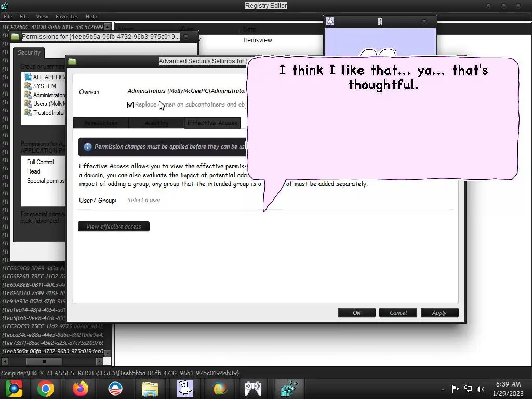Select key {1ea5fb56-9ee8-47dc-89

point(34,318)
